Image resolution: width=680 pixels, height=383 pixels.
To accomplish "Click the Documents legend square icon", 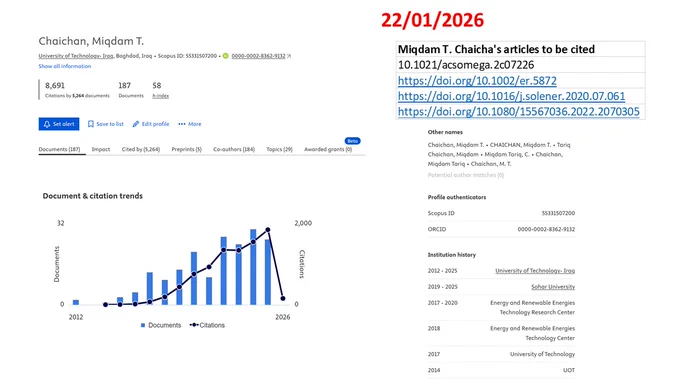I will coord(143,325).
